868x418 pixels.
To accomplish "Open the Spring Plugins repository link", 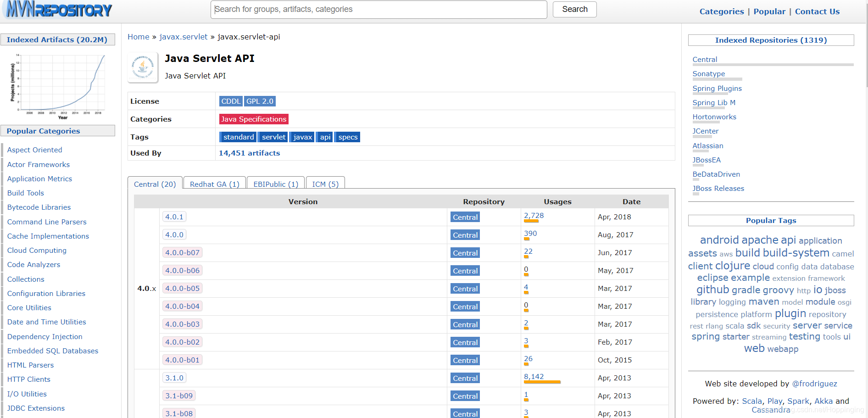I will tap(717, 88).
